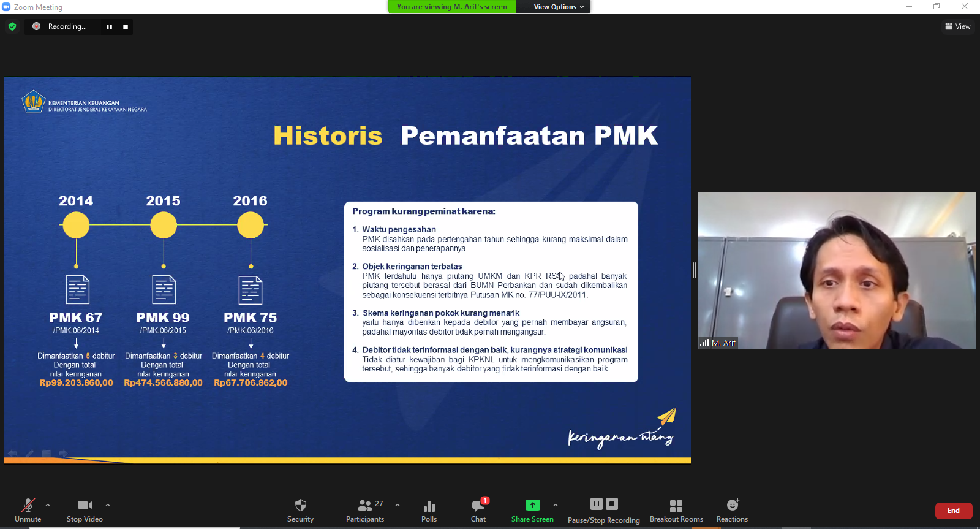The width and height of the screenshot is (980, 529).
Task: Click the 'Rp67.706.862,00' value
Action: (251, 382)
